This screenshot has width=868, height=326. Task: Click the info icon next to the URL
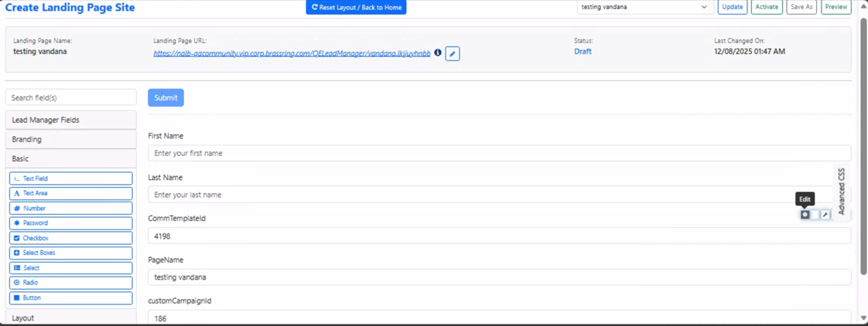(438, 53)
